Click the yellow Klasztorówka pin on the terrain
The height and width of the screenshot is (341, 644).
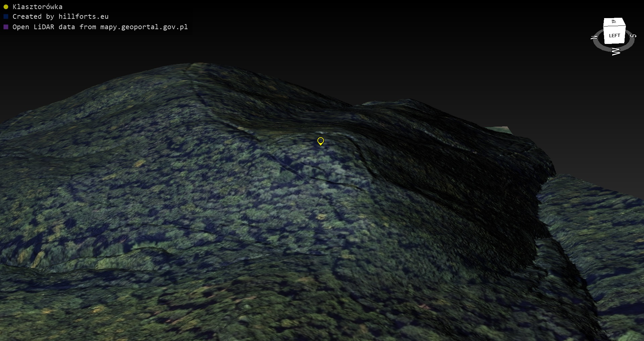(321, 141)
